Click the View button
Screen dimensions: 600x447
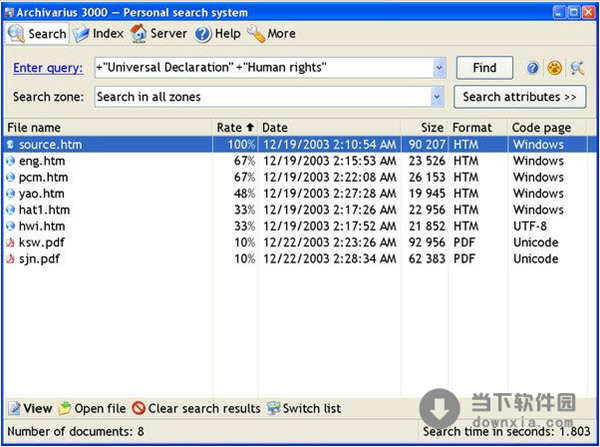pyautogui.click(x=30, y=408)
